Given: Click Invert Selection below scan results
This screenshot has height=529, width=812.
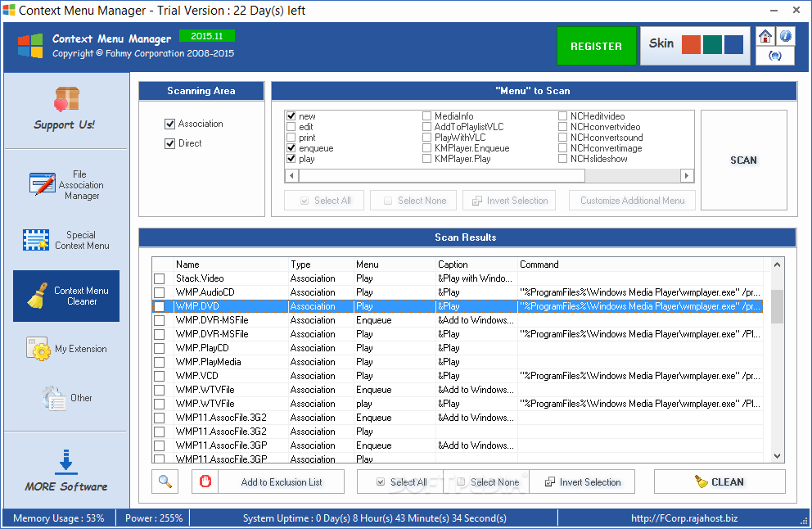Looking at the screenshot, I should coord(583,482).
